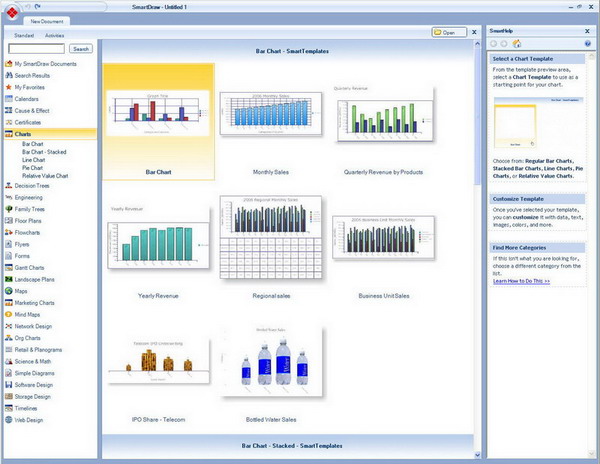This screenshot has width=600, height=464.
Task: Click the redo arrow in title bar
Action: 38,7
